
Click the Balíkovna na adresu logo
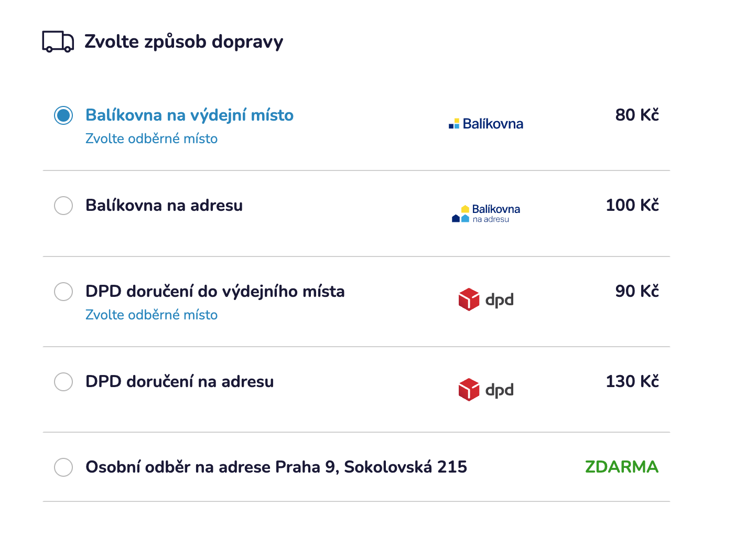pyautogui.click(x=486, y=213)
